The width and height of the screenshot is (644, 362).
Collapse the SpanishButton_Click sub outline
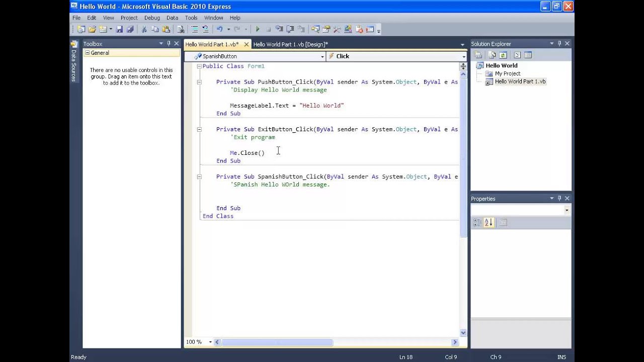tap(199, 176)
